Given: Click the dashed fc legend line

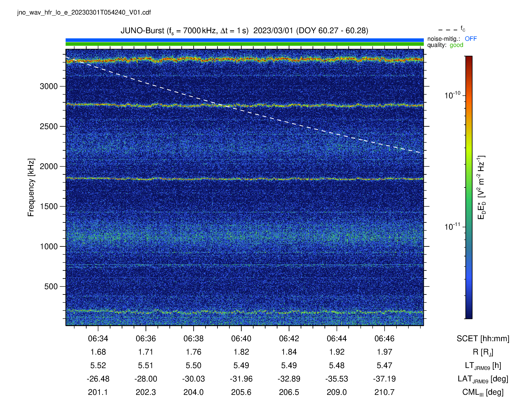Looking at the screenshot, I should 448,30.
